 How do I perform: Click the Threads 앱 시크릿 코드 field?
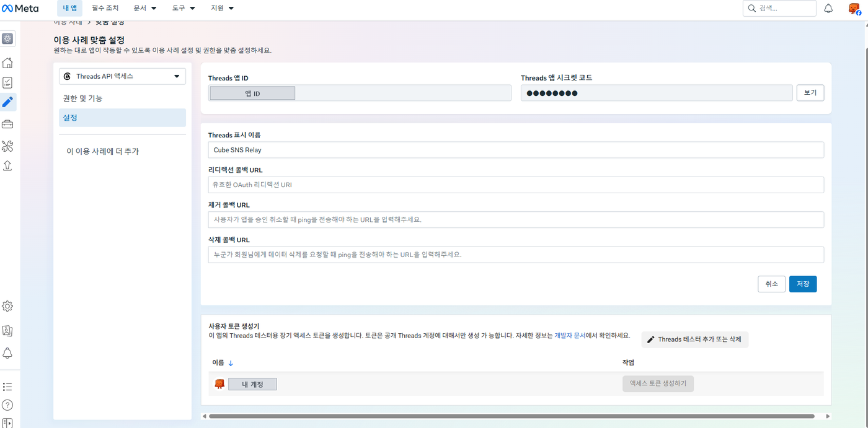click(x=657, y=93)
